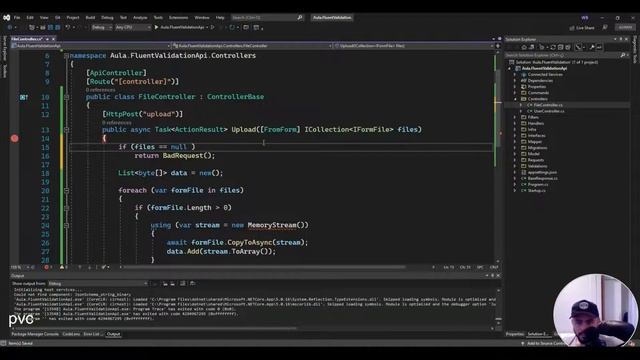Click Collapse All icon in Solution Explorer
This screenshot has height=360, width=640.
tap(560, 47)
